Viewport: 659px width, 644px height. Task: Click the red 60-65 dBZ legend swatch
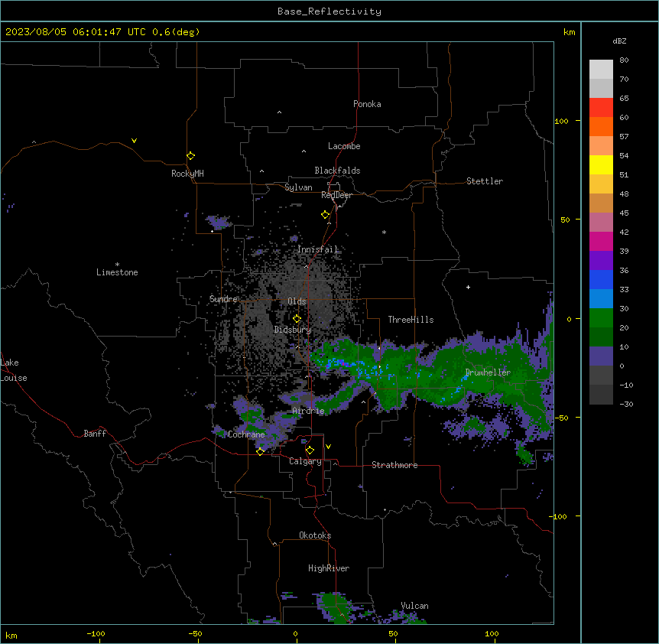coord(601,108)
